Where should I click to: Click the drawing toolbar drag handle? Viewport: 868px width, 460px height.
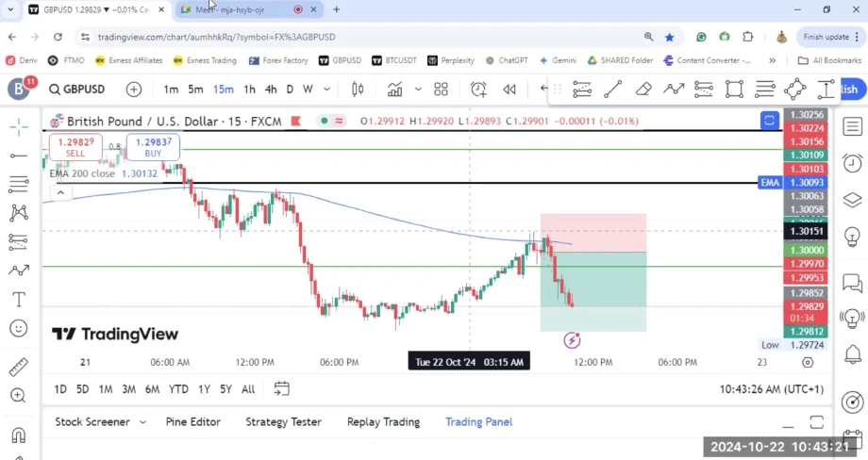(558, 89)
